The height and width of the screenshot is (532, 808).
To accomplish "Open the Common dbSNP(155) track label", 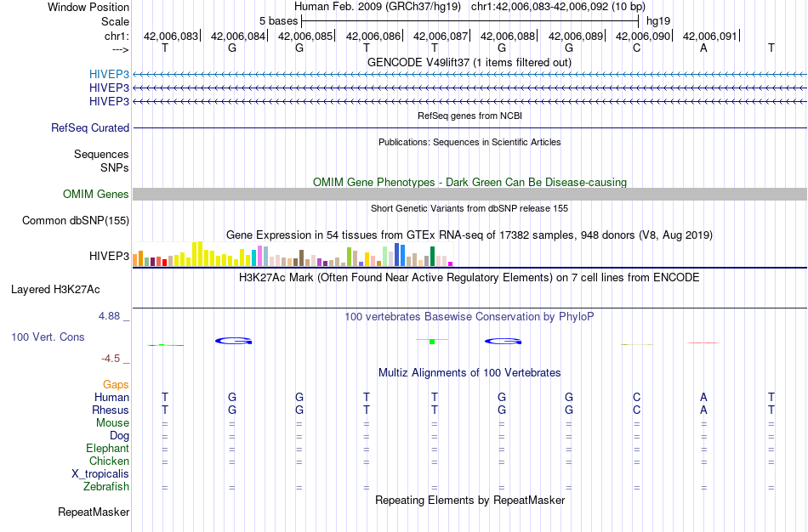I will pyautogui.click(x=75, y=220).
